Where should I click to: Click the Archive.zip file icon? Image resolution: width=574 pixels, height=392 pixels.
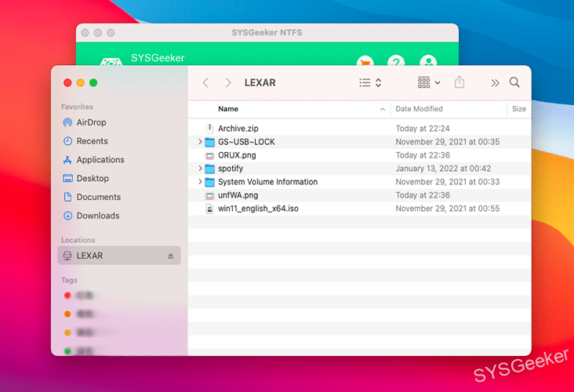(x=209, y=129)
